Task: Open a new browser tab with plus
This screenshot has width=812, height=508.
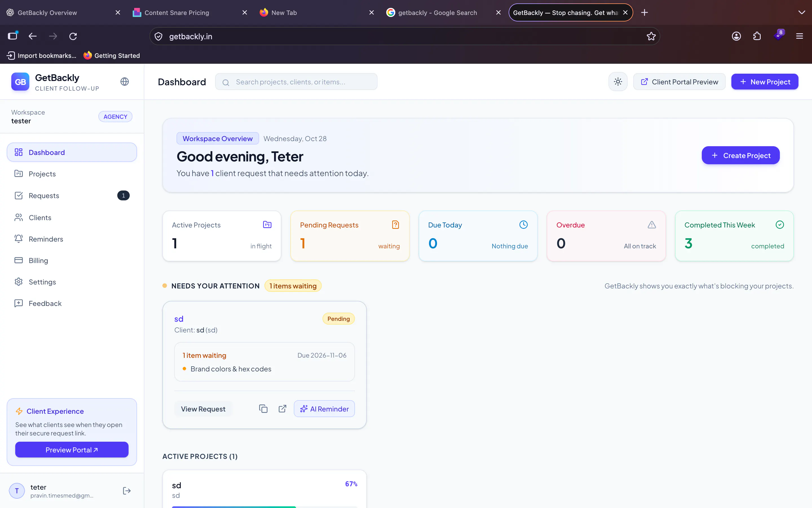Action: point(644,13)
